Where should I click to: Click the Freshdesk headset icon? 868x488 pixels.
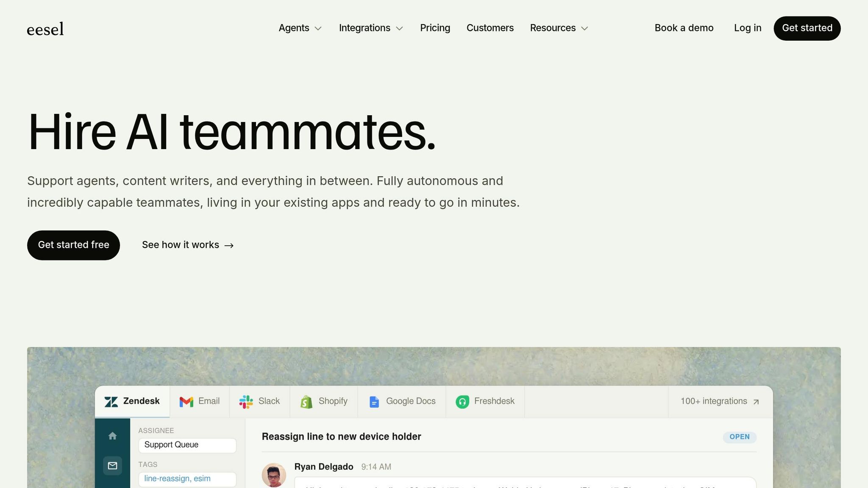point(462,402)
